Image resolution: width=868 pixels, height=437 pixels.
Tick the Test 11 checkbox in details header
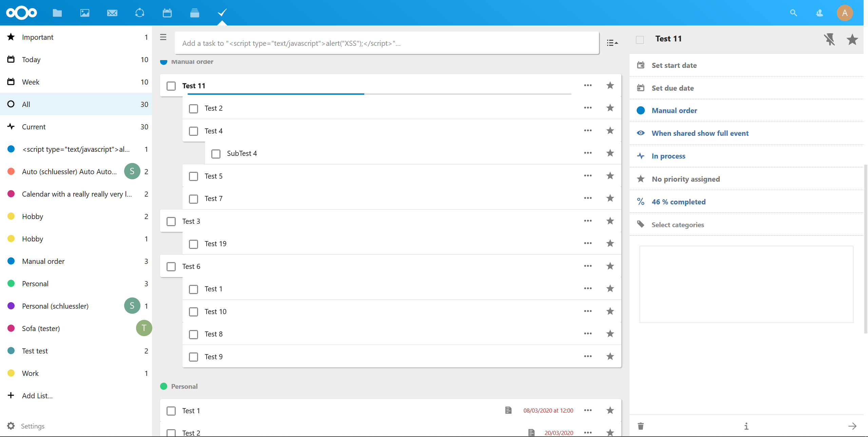640,40
